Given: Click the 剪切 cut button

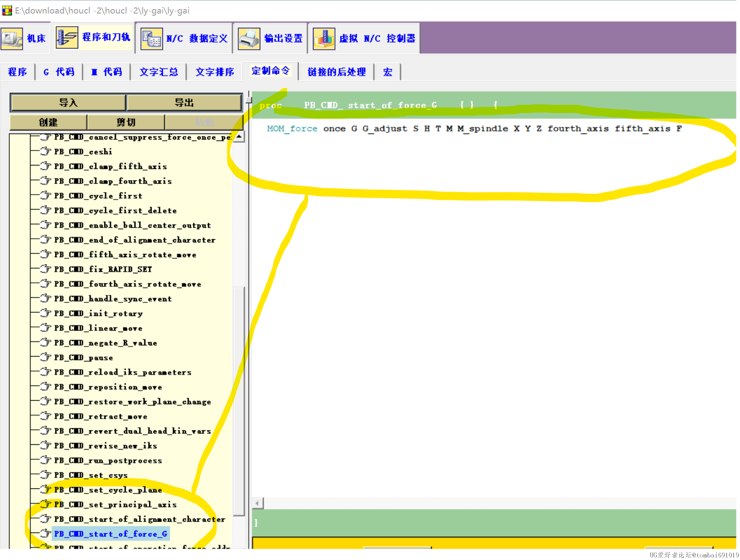Looking at the screenshot, I should tap(126, 122).
